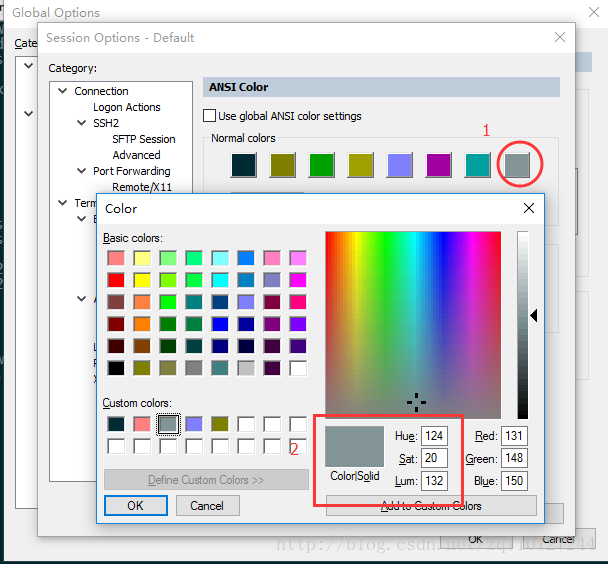Click the Red value input field
The height and width of the screenshot is (564, 608).
(x=514, y=436)
